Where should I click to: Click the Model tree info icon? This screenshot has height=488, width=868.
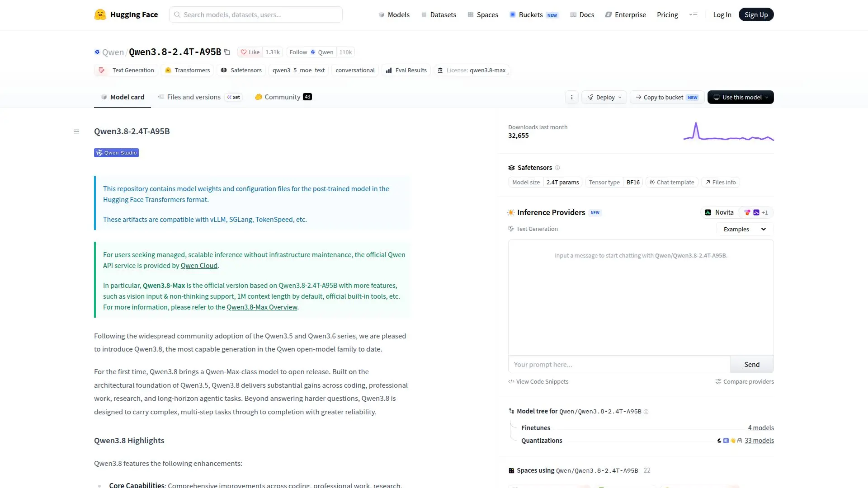(646, 412)
